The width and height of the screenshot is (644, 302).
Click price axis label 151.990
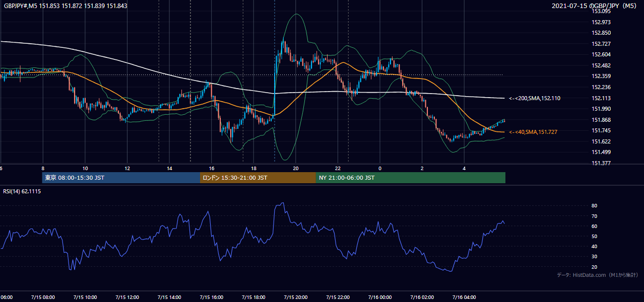[601, 109]
